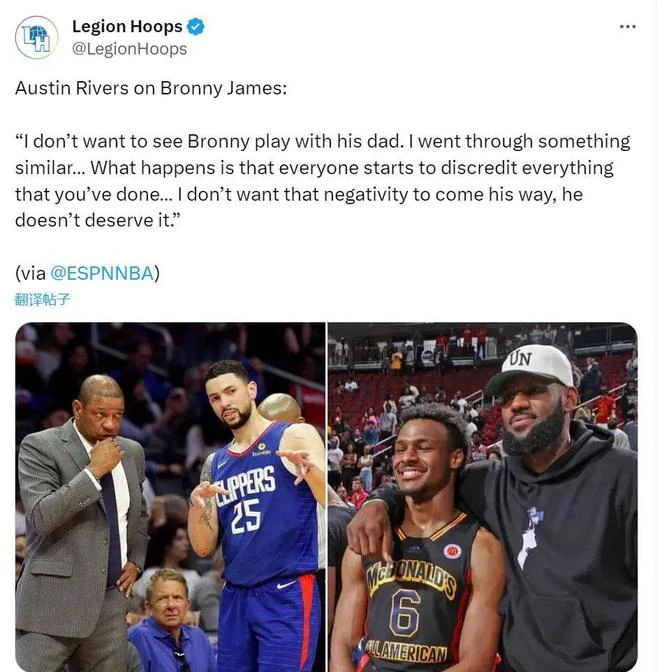This screenshot has width=660, height=672.
Task: Click the bumble patch on Clippers jersey
Action: 261,450
